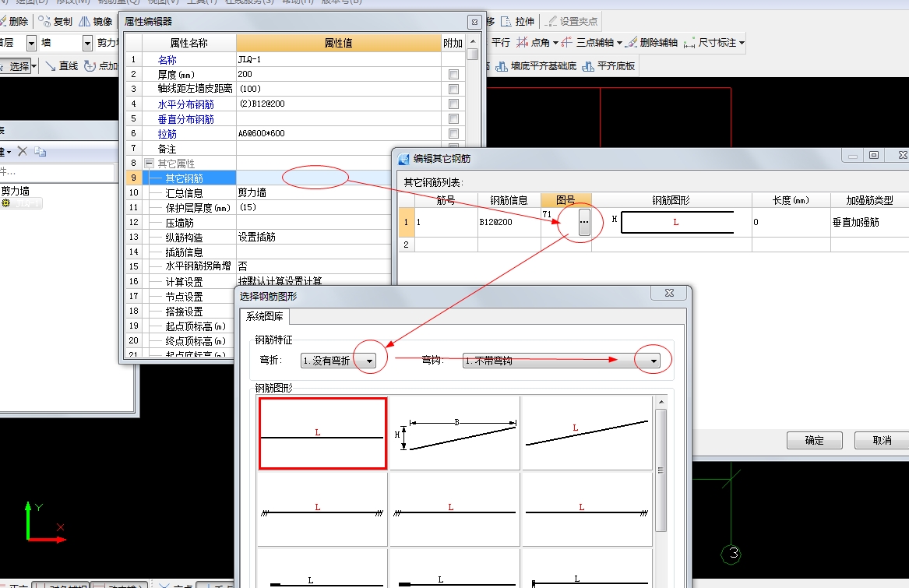Image resolution: width=909 pixels, height=588 pixels.
Task: Click the gear icon beside JLQ-1
Action: 5,203
